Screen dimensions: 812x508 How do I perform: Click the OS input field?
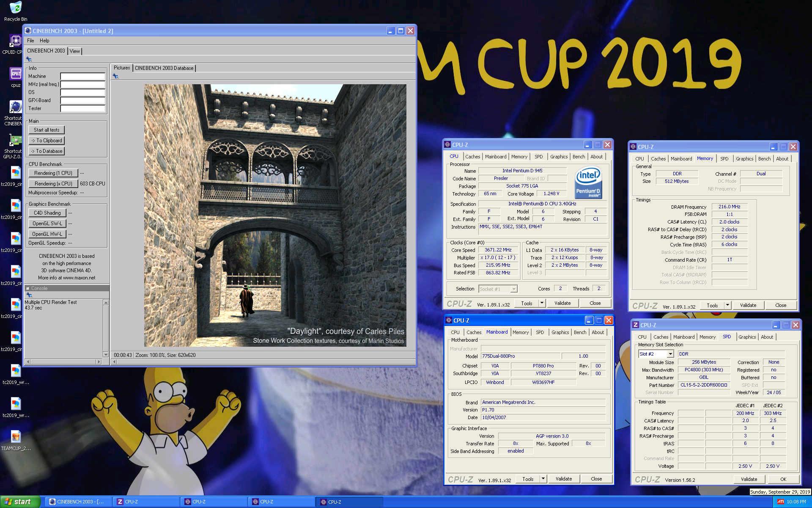tap(82, 92)
